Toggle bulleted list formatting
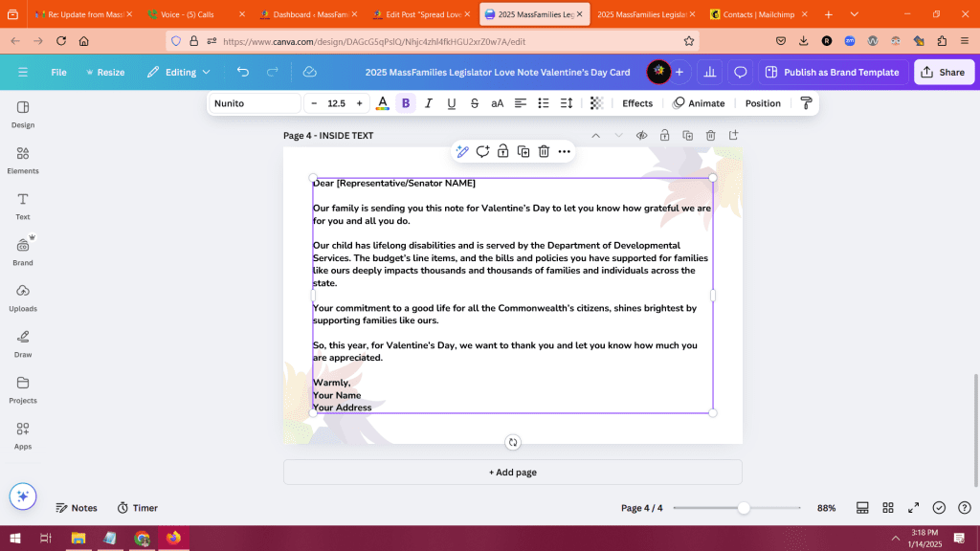This screenshot has width=980, height=551. [544, 103]
